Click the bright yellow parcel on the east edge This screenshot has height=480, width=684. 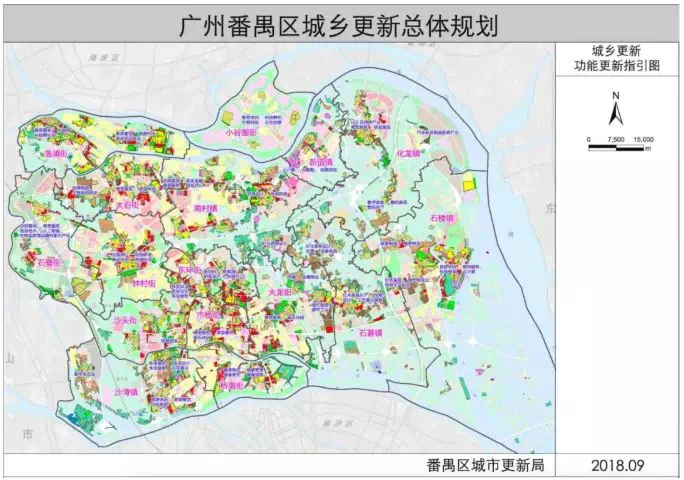[469, 185]
